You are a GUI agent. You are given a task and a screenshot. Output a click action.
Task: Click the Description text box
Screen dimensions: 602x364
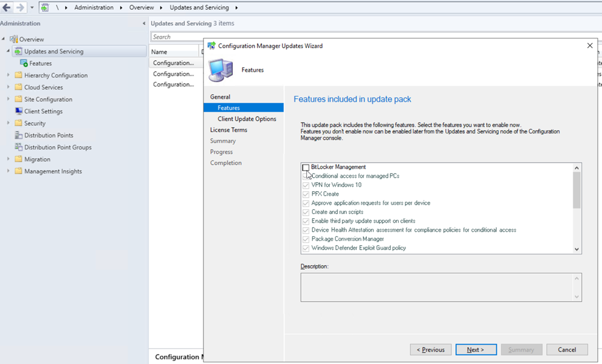441,287
